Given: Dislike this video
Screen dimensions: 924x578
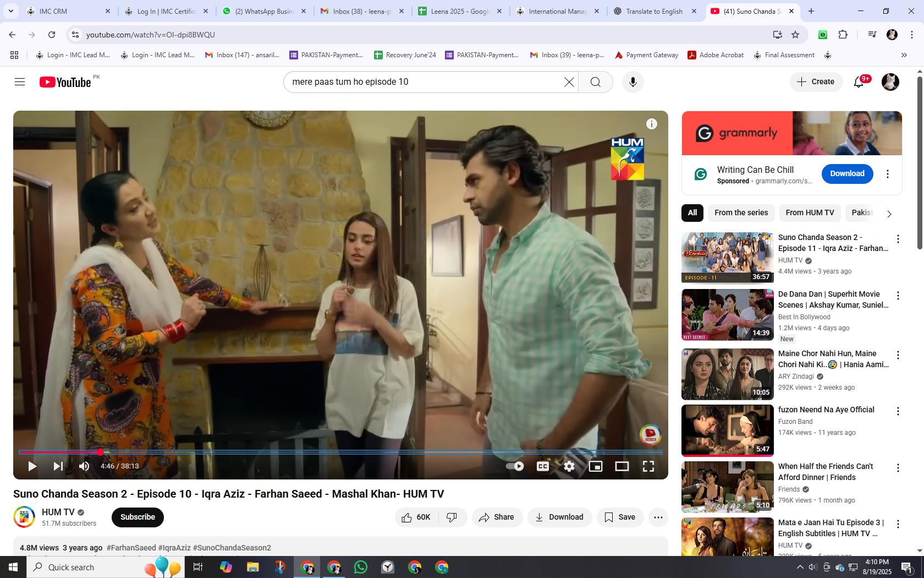Looking at the screenshot, I should (452, 517).
